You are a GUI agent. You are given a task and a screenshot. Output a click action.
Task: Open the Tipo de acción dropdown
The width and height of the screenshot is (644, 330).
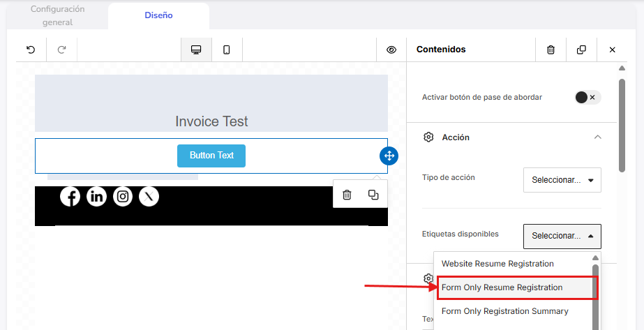pyautogui.click(x=562, y=180)
